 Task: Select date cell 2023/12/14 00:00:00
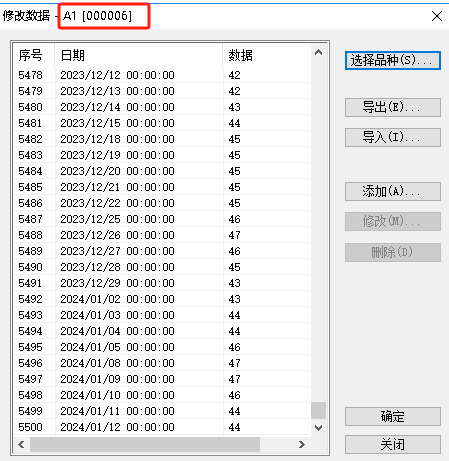pyautogui.click(x=117, y=107)
